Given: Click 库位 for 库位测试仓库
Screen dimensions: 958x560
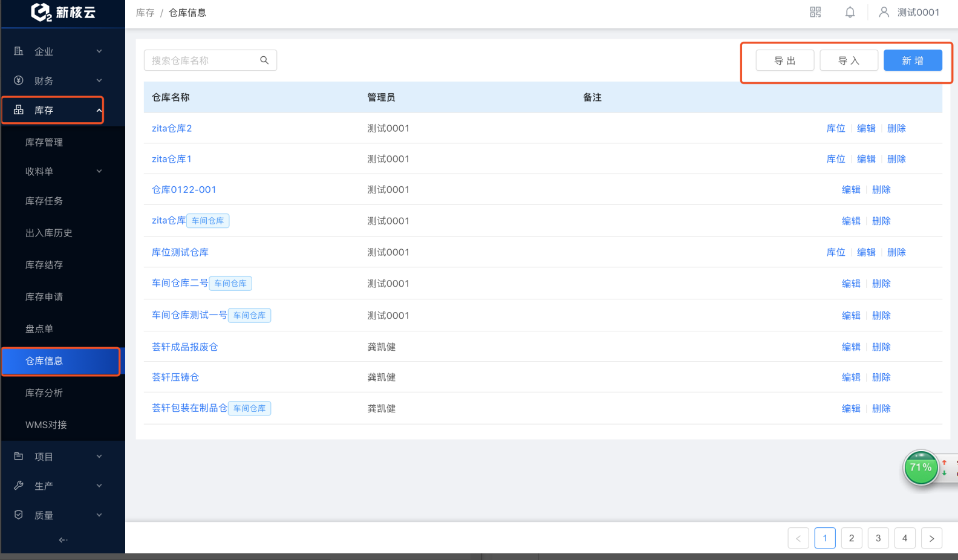Looking at the screenshot, I should click(x=836, y=252).
